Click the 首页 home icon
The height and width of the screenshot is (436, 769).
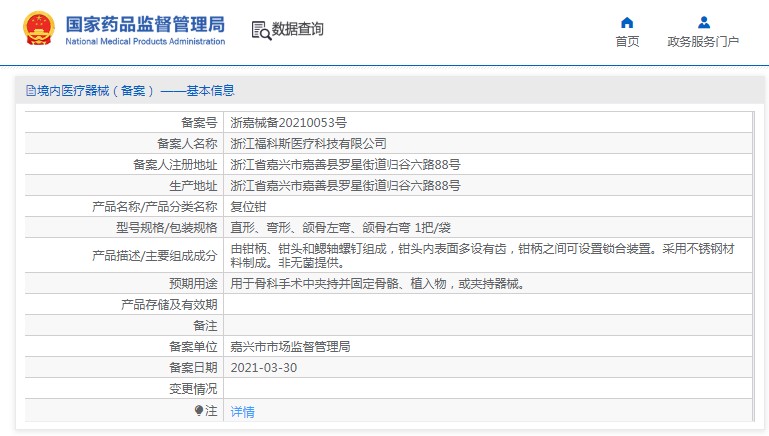tap(627, 23)
